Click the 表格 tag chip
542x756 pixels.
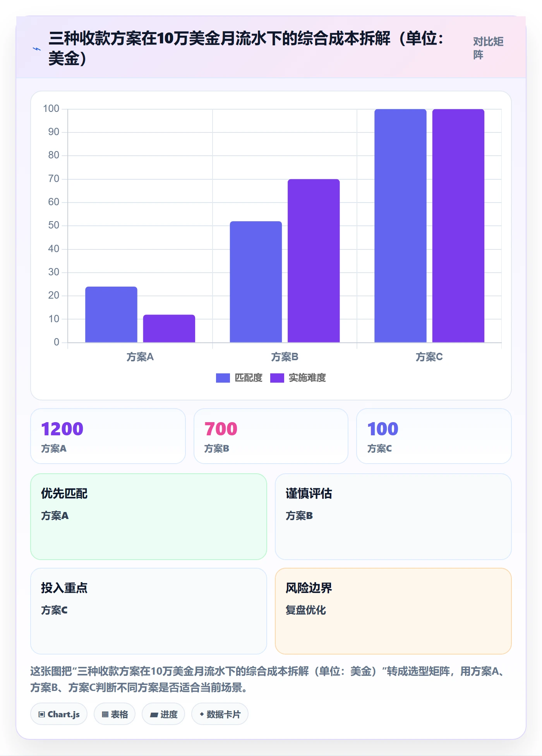(115, 714)
